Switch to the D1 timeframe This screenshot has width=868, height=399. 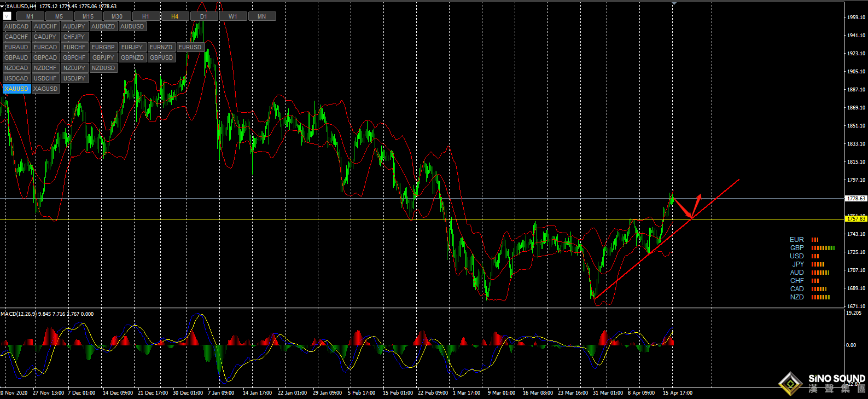point(203,16)
